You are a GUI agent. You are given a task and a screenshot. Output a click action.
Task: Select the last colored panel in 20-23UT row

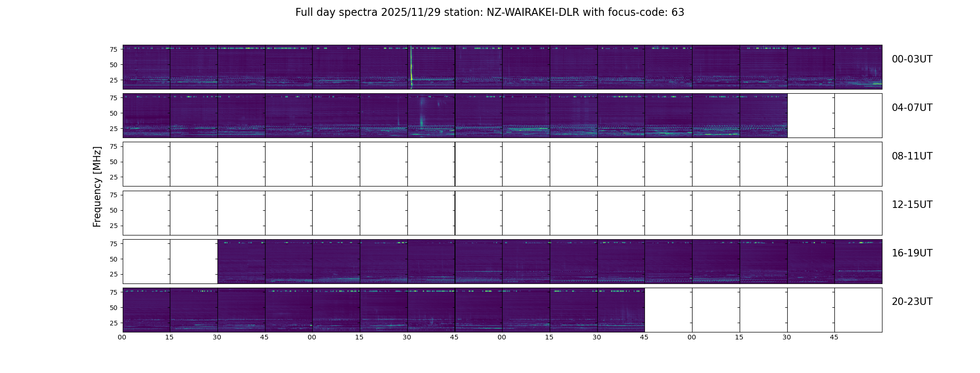click(x=621, y=310)
